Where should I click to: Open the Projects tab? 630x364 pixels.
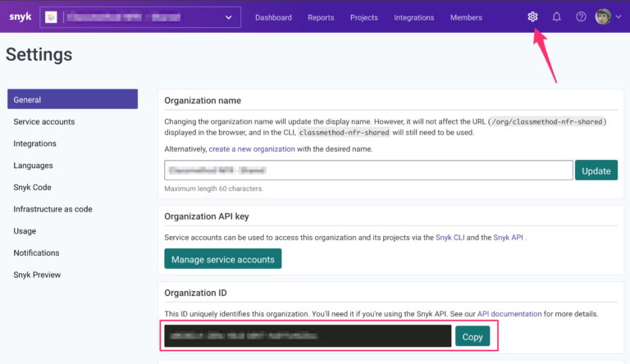coord(363,18)
